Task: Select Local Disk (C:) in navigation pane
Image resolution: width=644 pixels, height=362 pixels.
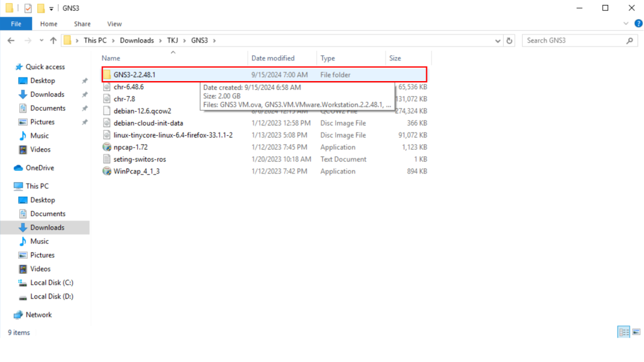Action: 52,283
